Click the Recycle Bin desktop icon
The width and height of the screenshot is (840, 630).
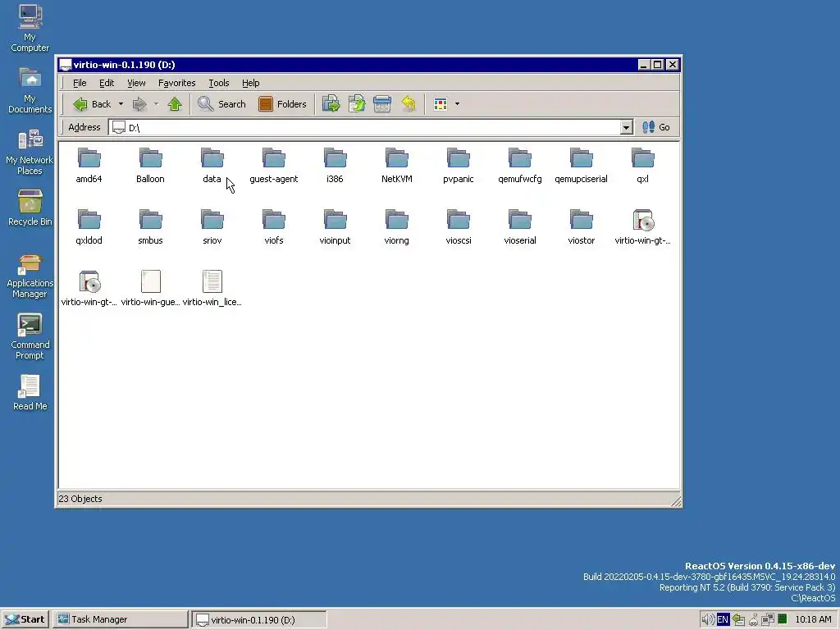(30, 208)
